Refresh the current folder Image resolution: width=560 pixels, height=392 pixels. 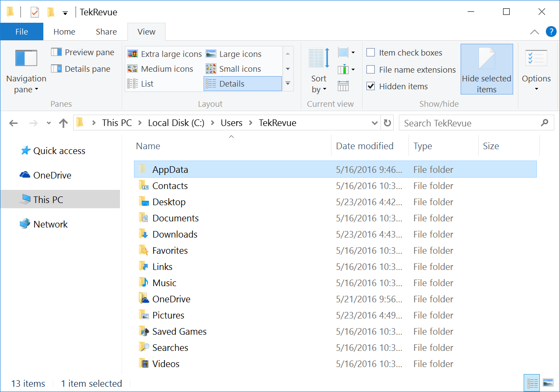tap(387, 123)
